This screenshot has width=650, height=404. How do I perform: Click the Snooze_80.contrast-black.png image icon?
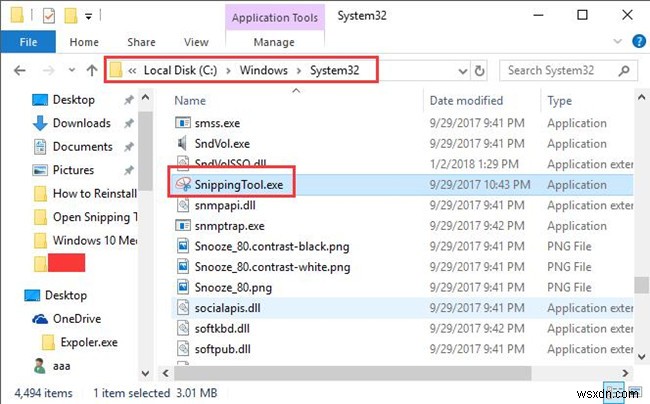pos(183,246)
